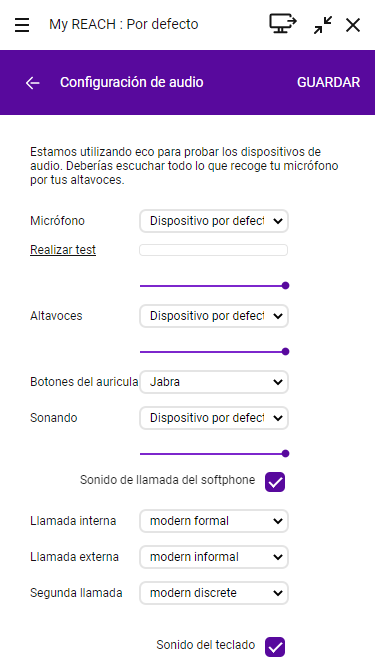Close the My REACH panel
The image size is (375, 667).
click(353, 25)
